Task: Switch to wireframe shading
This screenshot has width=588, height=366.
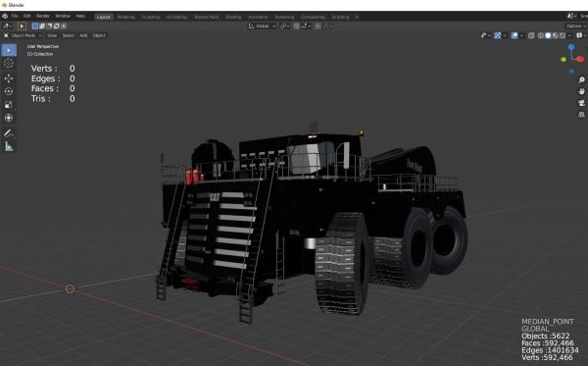Action: [x=541, y=35]
